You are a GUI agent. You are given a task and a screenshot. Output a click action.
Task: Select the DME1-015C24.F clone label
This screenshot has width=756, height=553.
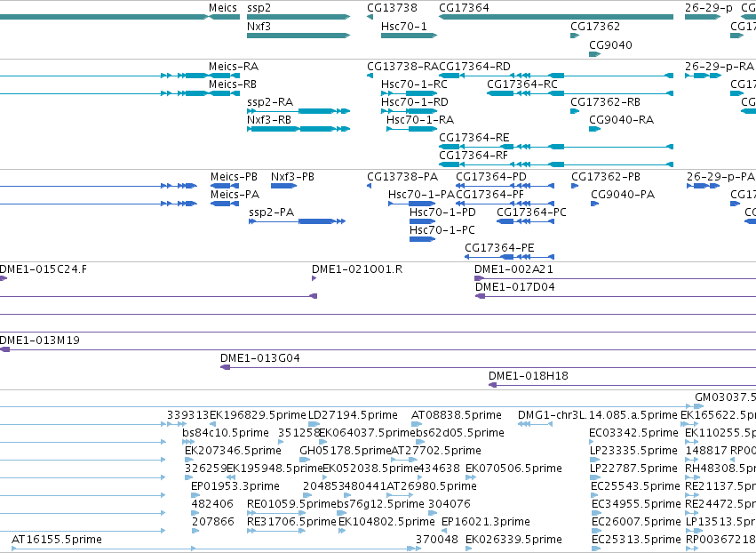coord(44,269)
